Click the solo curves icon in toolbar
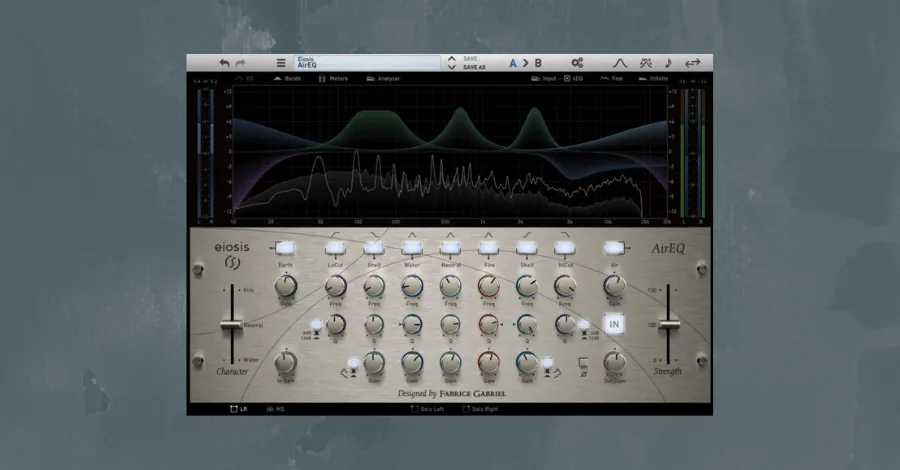 pyautogui.click(x=646, y=63)
